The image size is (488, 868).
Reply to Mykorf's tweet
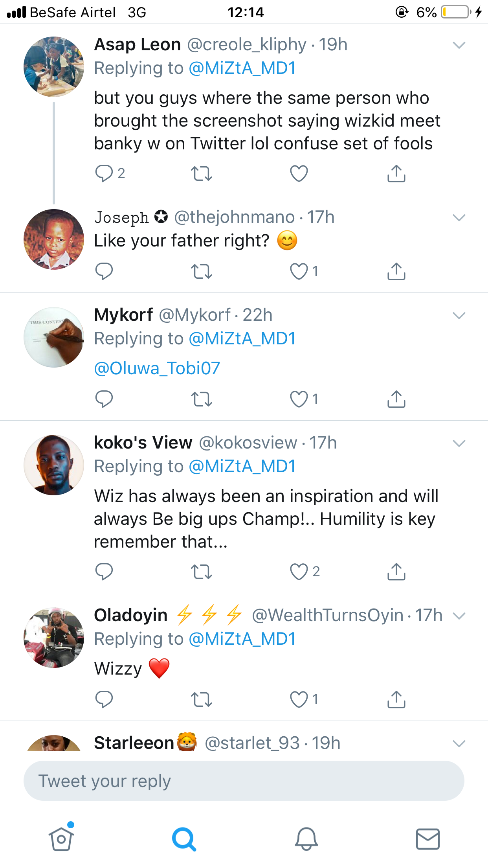pyautogui.click(x=104, y=399)
